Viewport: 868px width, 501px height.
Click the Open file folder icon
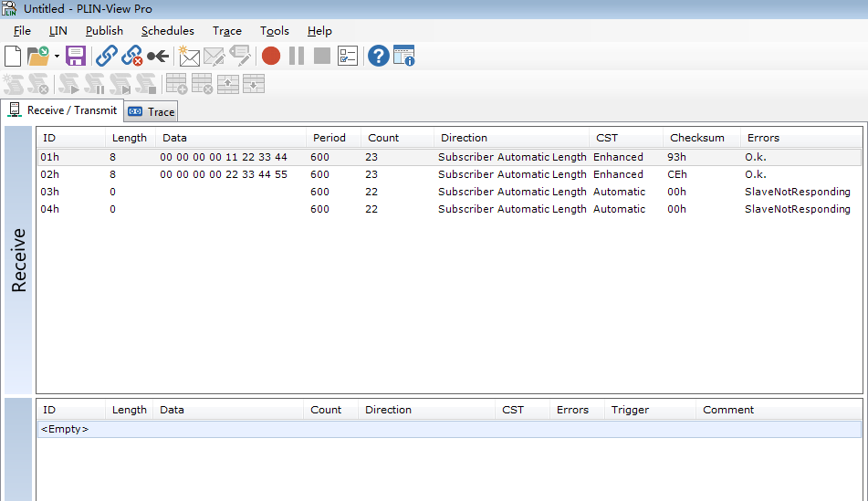point(37,57)
